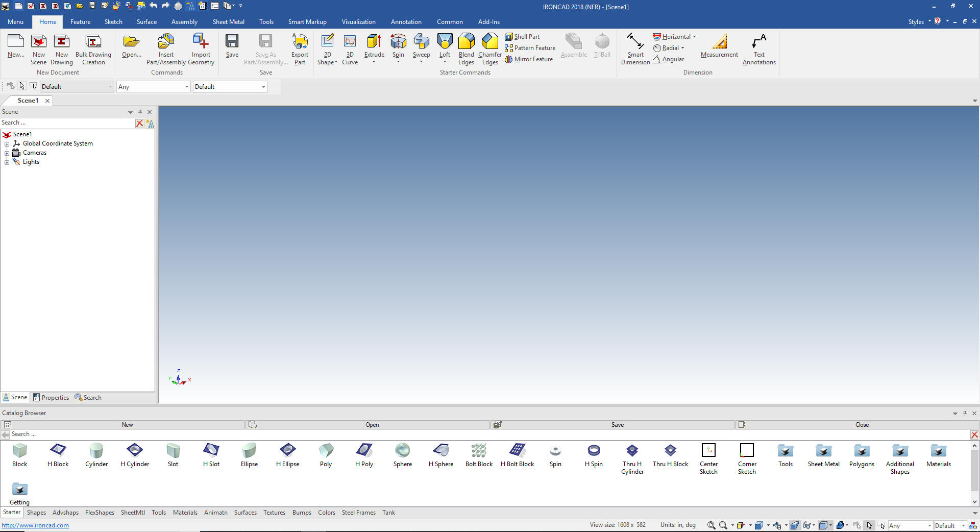Screen dimensions: 980x532
Task: Select the Ellipse catalog shape
Action: click(249, 455)
